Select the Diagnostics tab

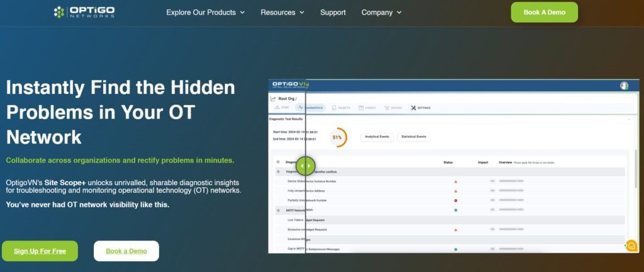point(311,108)
